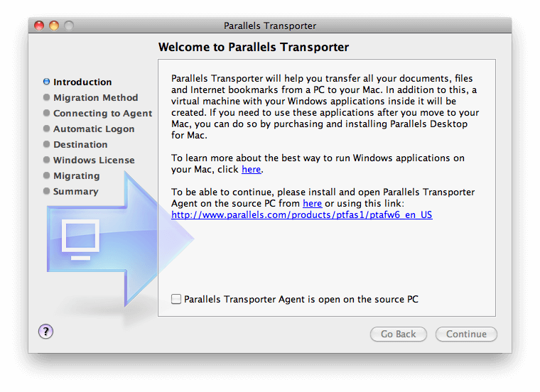Click the gray bullet beside Destination
This screenshot has height=392, width=540.
(46, 144)
